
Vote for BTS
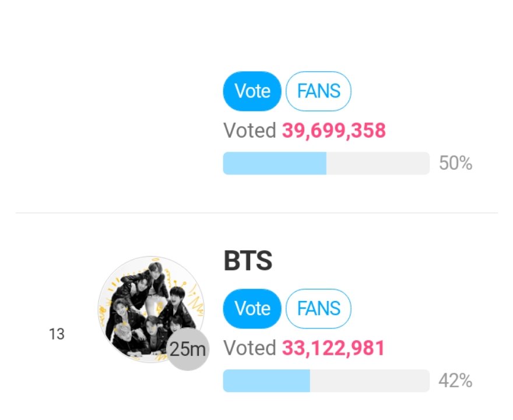(252, 309)
